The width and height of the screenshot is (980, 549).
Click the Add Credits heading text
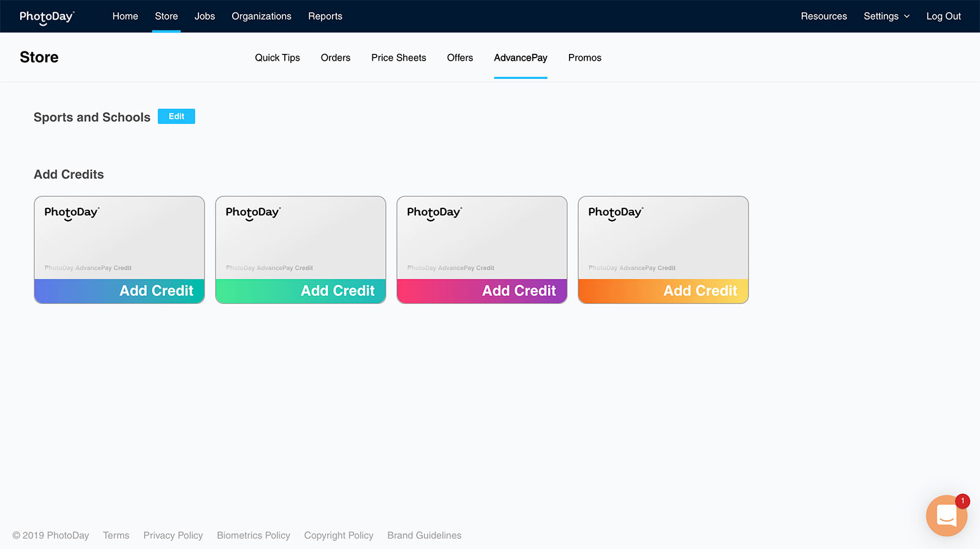pos(69,175)
